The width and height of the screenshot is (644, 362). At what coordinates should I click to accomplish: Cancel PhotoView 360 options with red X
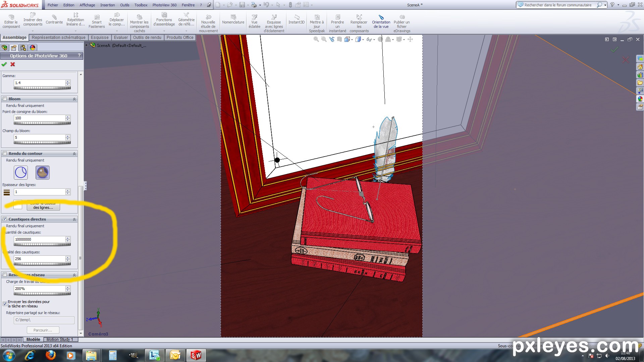coord(13,64)
